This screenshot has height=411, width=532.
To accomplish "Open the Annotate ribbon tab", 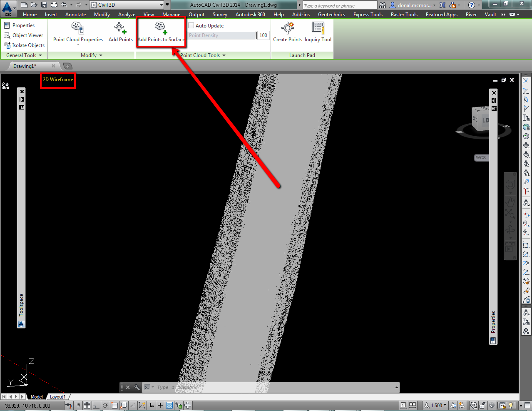I will (75, 15).
